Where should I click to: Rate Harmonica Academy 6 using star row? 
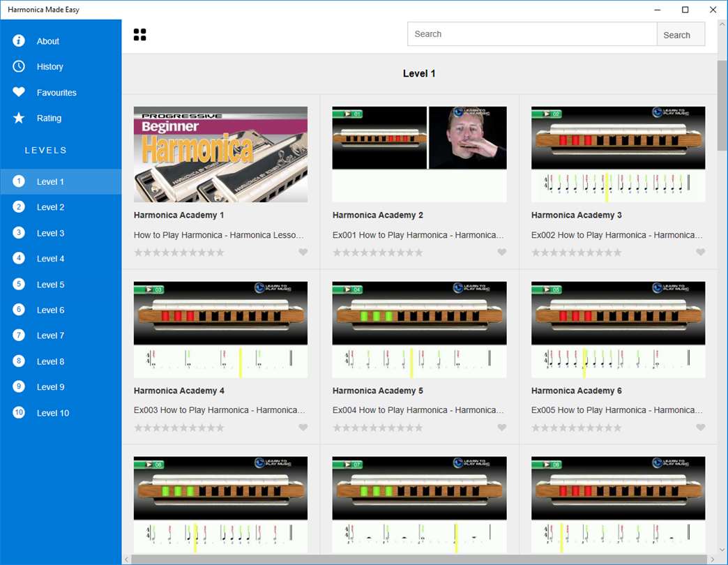576,428
